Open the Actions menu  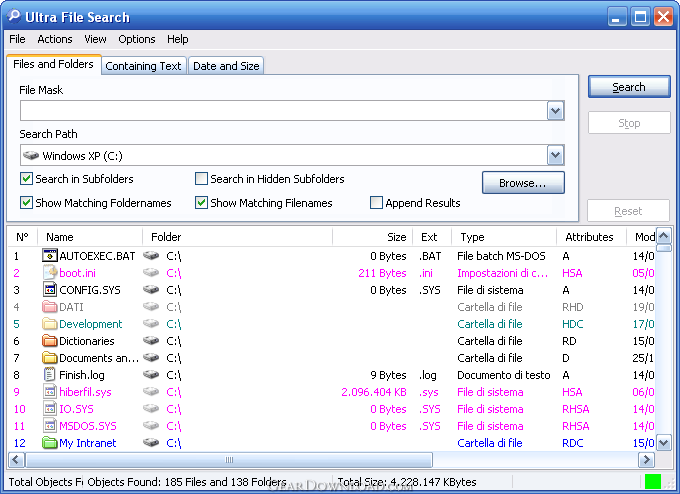coord(55,39)
